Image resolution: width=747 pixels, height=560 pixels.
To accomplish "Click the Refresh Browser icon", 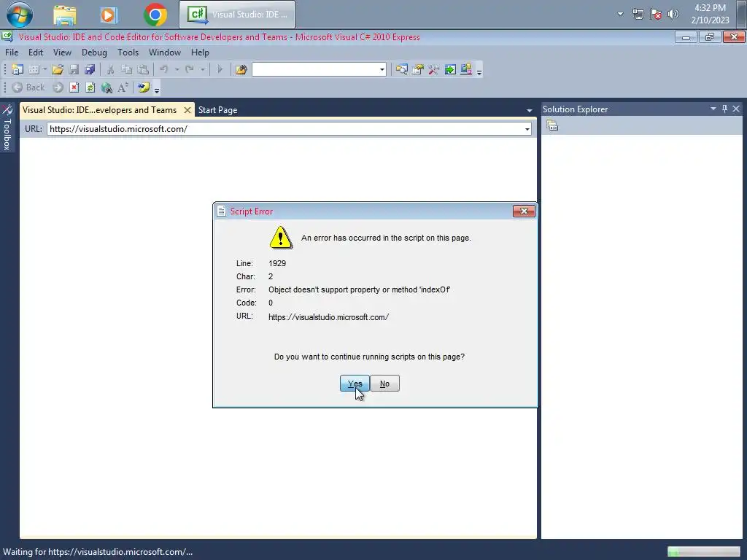I will (90, 87).
